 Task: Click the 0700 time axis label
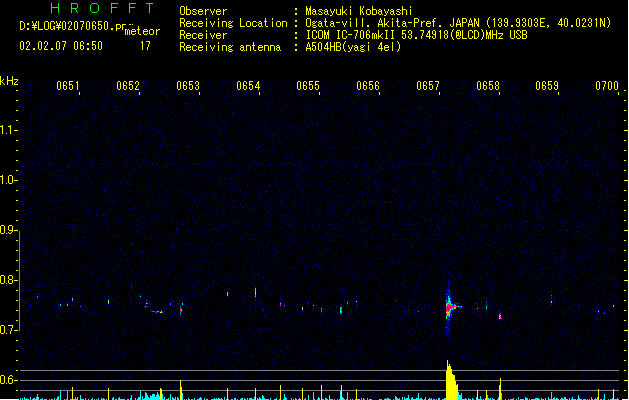607,86
